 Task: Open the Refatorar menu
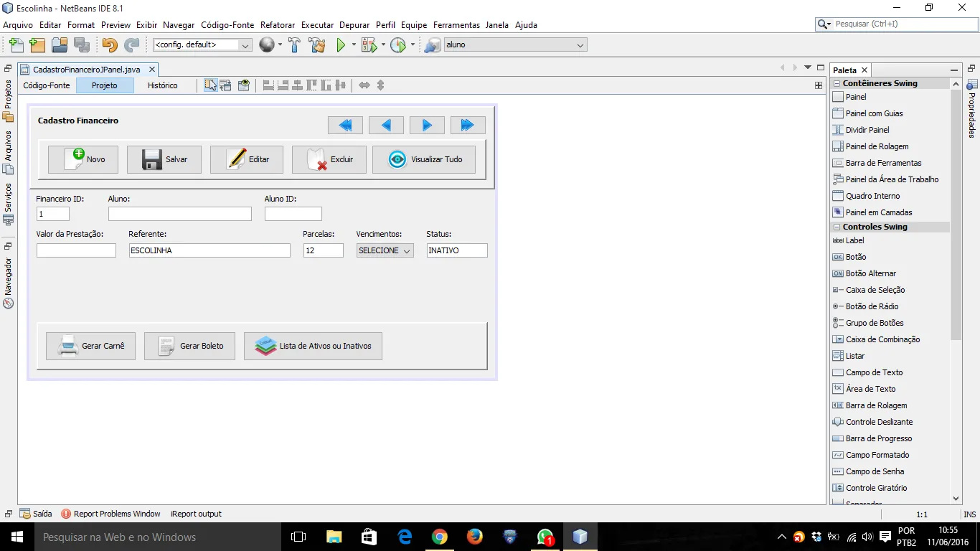pos(277,25)
